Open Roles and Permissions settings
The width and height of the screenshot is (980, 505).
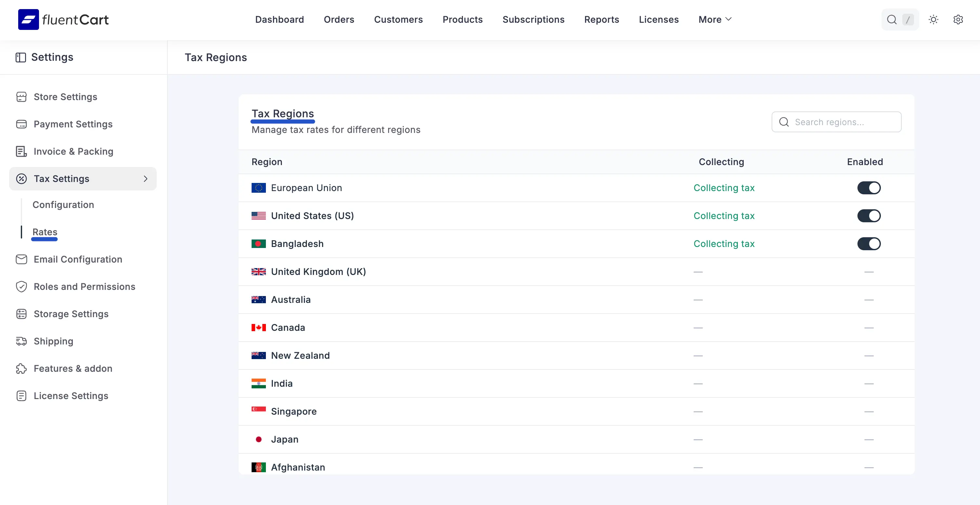(85, 287)
